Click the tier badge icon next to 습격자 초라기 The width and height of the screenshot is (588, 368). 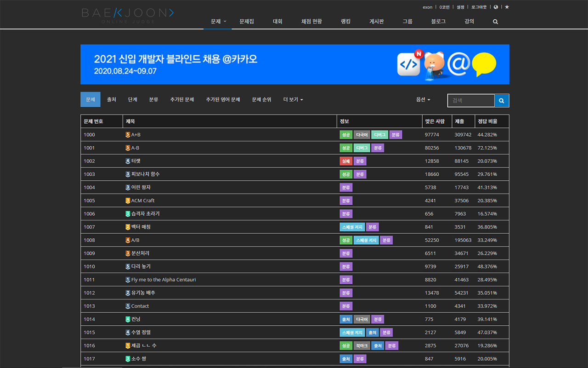point(128,214)
